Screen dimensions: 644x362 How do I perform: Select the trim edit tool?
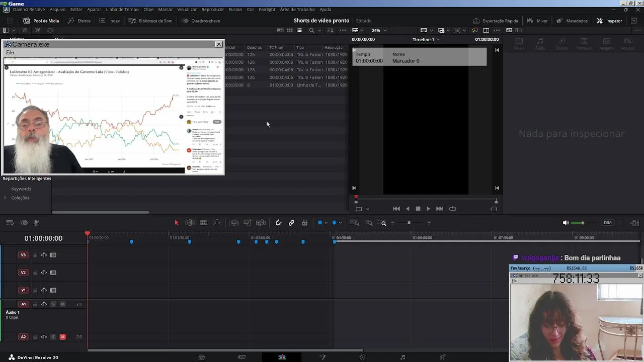(x=190, y=223)
